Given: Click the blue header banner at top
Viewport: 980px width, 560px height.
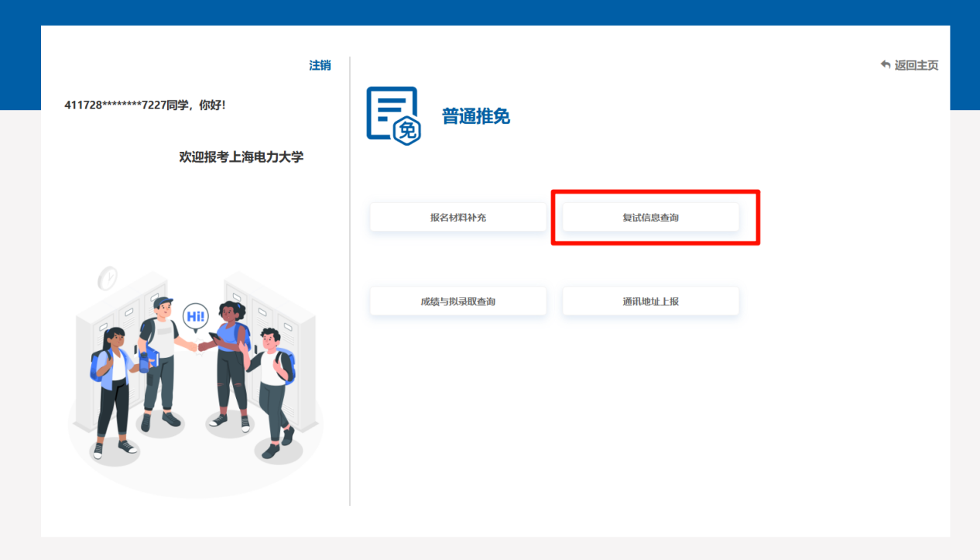Looking at the screenshot, I should (x=490, y=12).
